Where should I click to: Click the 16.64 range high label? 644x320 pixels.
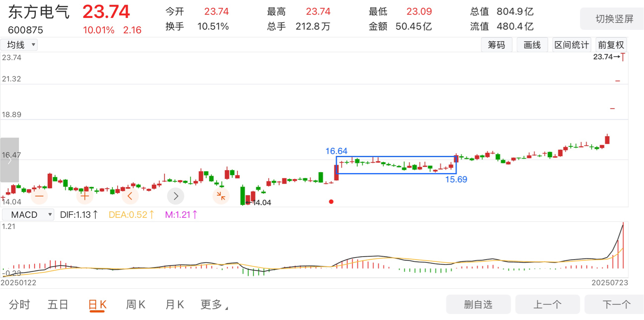[x=336, y=151]
